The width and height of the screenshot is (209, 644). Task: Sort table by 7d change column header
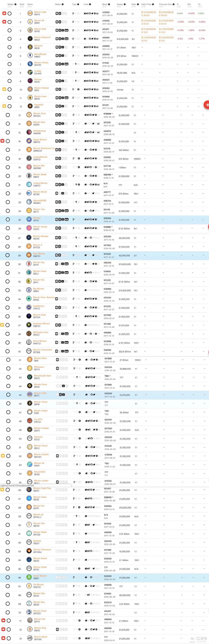(x=199, y=4)
